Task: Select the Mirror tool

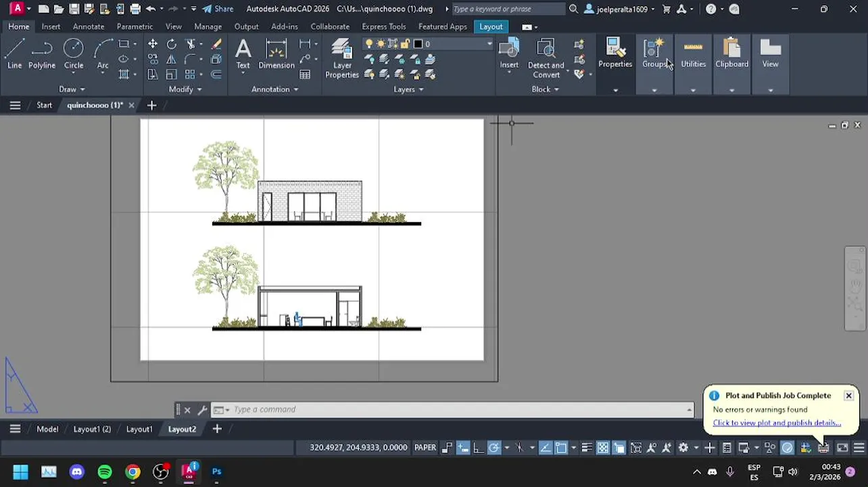Action: 172,60
